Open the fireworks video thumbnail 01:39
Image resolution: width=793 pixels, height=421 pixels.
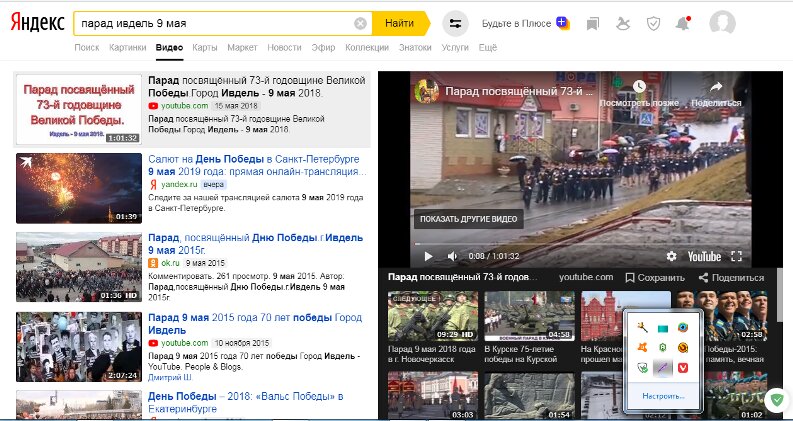(x=79, y=188)
